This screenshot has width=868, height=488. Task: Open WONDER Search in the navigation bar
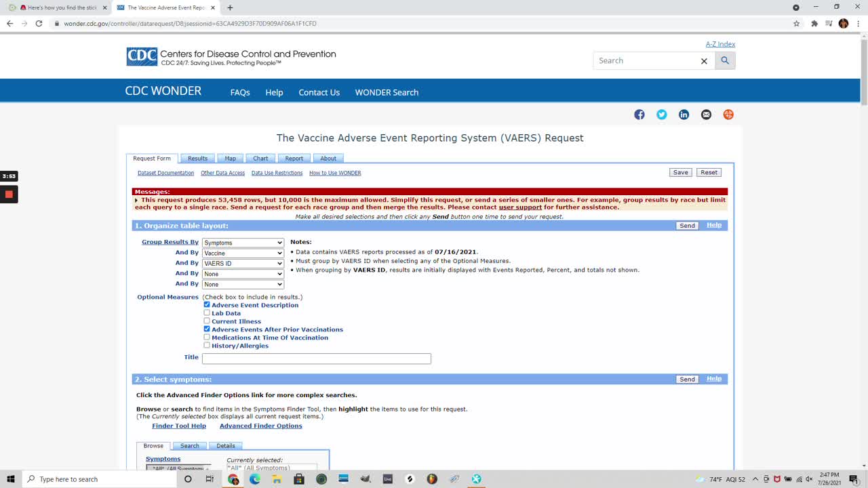coord(387,92)
